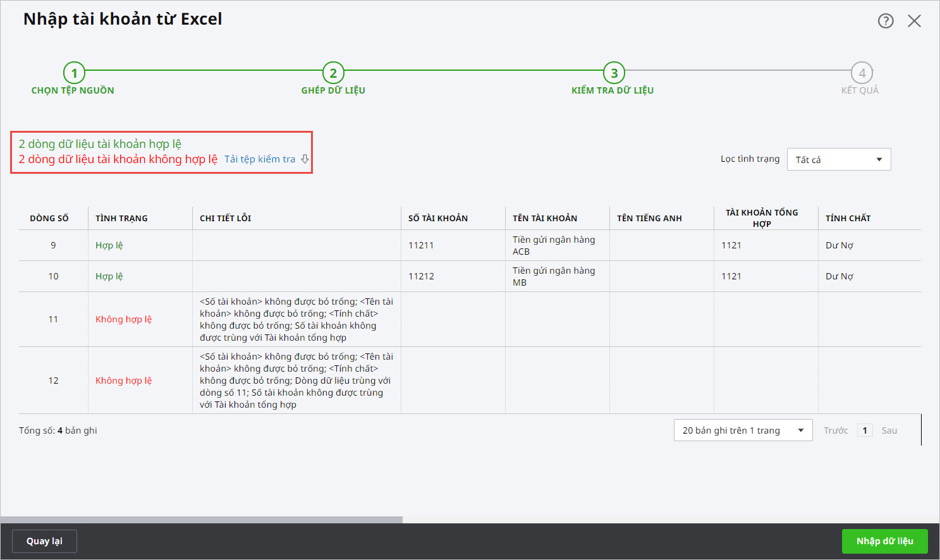940x560 pixels.
Task: Select page number 1 in pagination
Action: [864, 430]
